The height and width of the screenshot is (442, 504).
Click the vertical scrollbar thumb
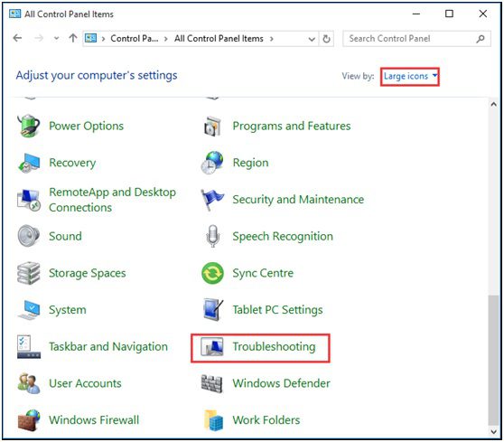(x=494, y=361)
